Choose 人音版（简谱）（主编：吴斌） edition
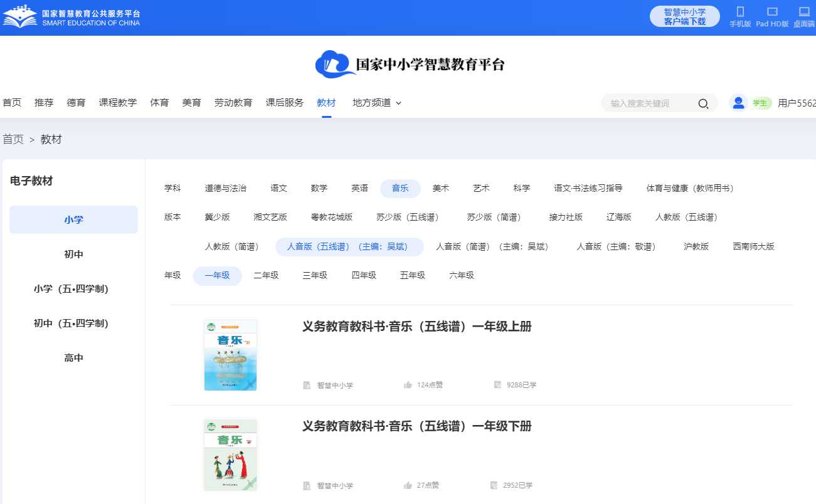The height and width of the screenshot is (504, 816). click(494, 246)
